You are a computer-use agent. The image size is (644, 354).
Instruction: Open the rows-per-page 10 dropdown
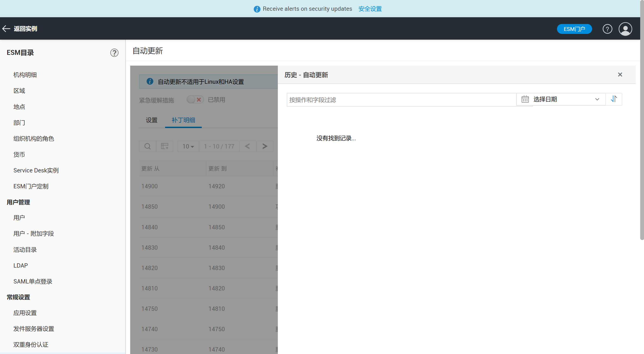tap(188, 146)
